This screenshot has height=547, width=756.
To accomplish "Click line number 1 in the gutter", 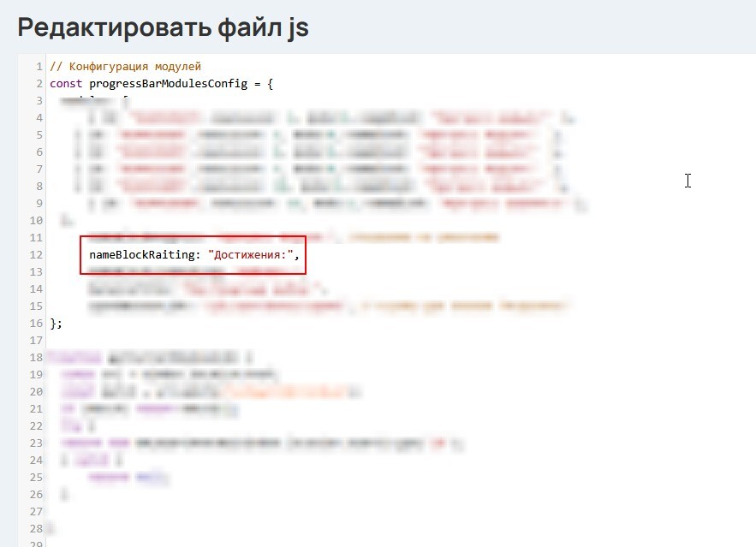I will coord(39,67).
